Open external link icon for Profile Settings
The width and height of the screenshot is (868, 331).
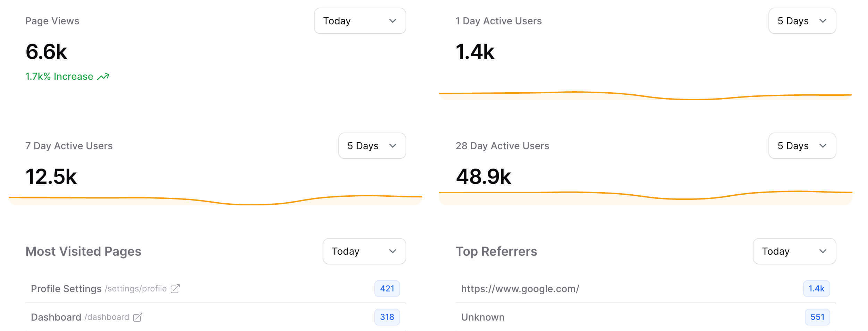[175, 289]
